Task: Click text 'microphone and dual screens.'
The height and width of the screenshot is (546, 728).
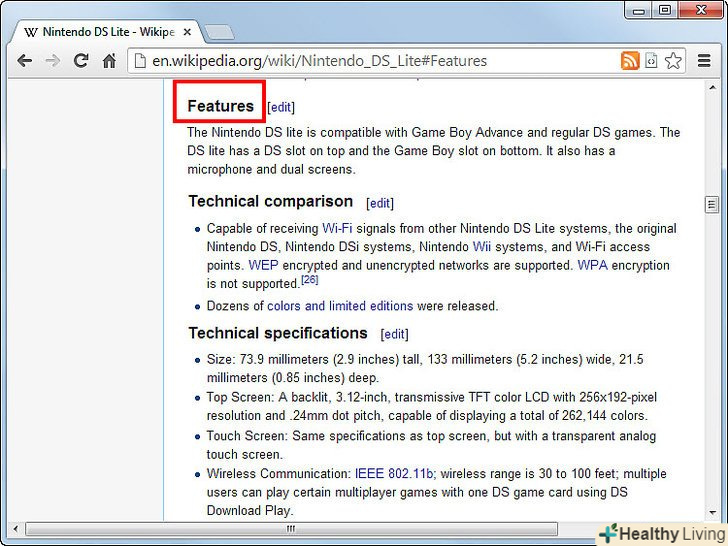Action: (x=272, y=169)
